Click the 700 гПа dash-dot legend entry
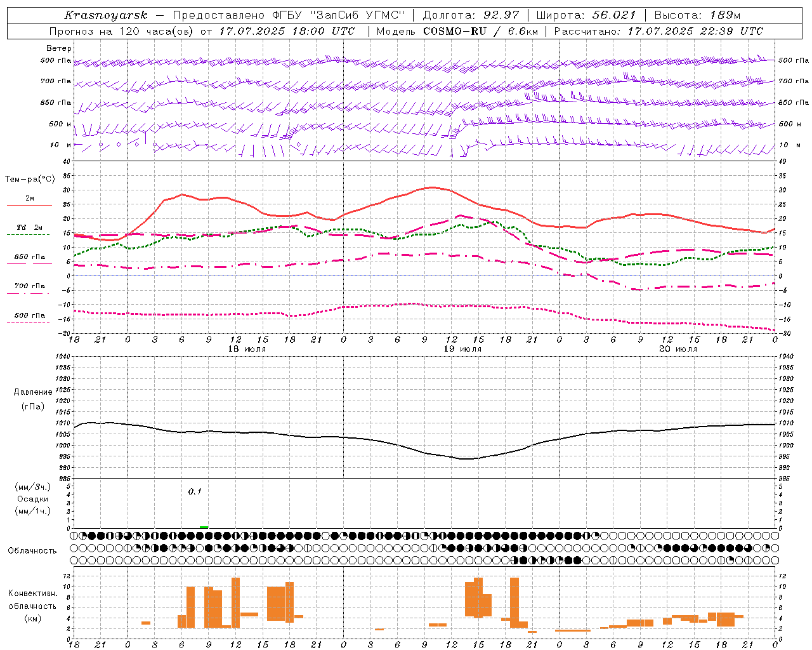812x650 pixels. pyautogui.click(x=30, y=288)
